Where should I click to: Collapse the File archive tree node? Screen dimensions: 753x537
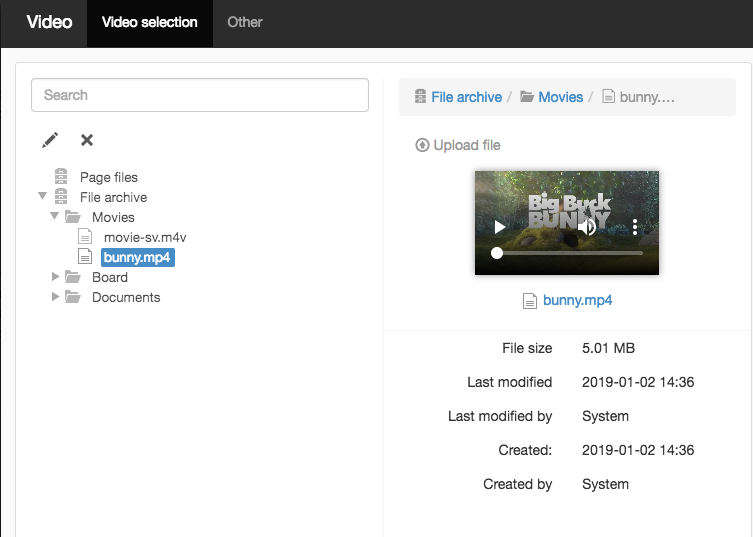point(42,196)
